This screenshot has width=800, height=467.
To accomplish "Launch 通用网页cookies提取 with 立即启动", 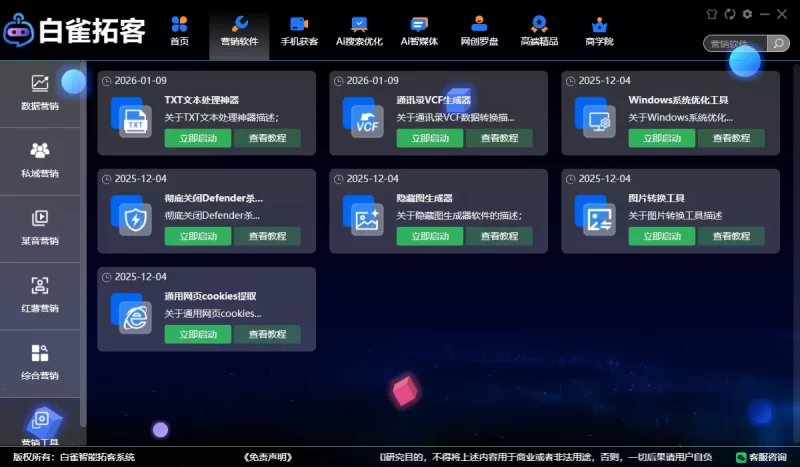I will [198, 334].
